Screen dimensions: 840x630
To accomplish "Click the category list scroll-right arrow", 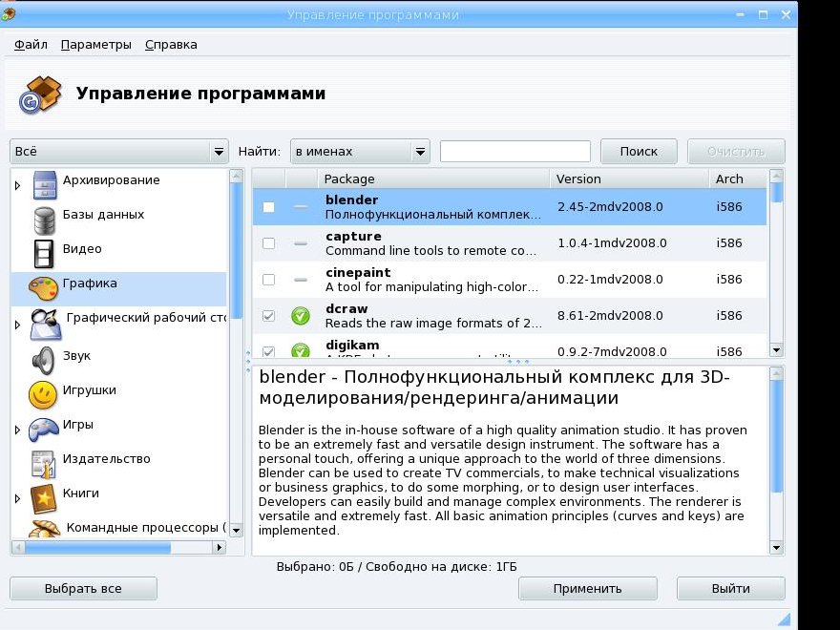I will point(219,548).
